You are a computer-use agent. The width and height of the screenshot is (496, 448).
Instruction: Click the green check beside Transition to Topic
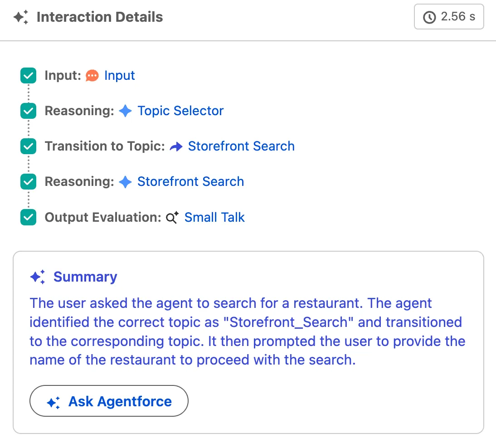tap(29, 146)
